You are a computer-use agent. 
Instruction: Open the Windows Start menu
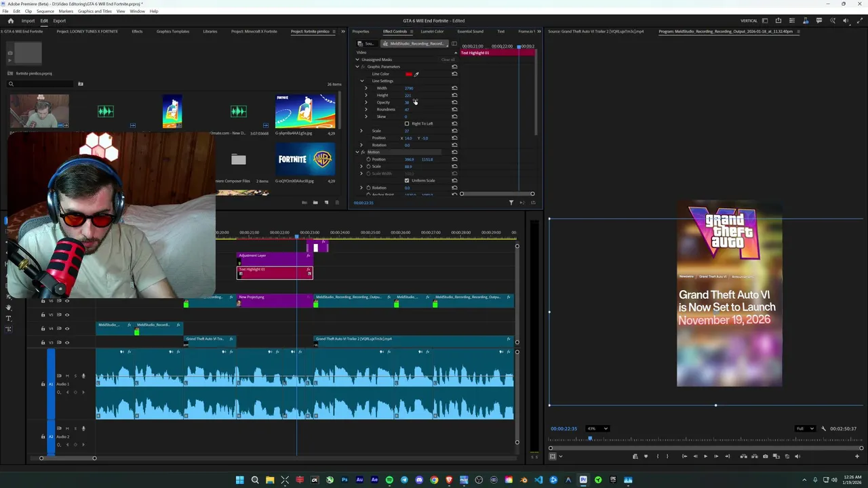point(239,480)
